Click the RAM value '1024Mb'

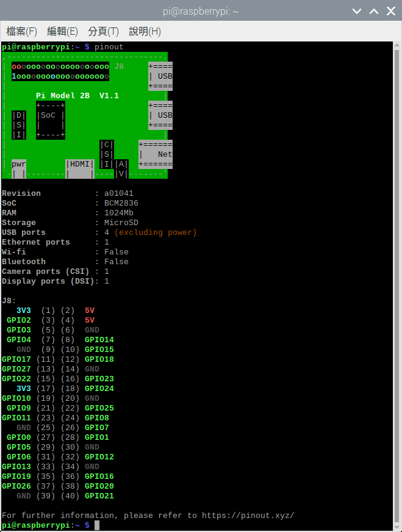point(119,213)
